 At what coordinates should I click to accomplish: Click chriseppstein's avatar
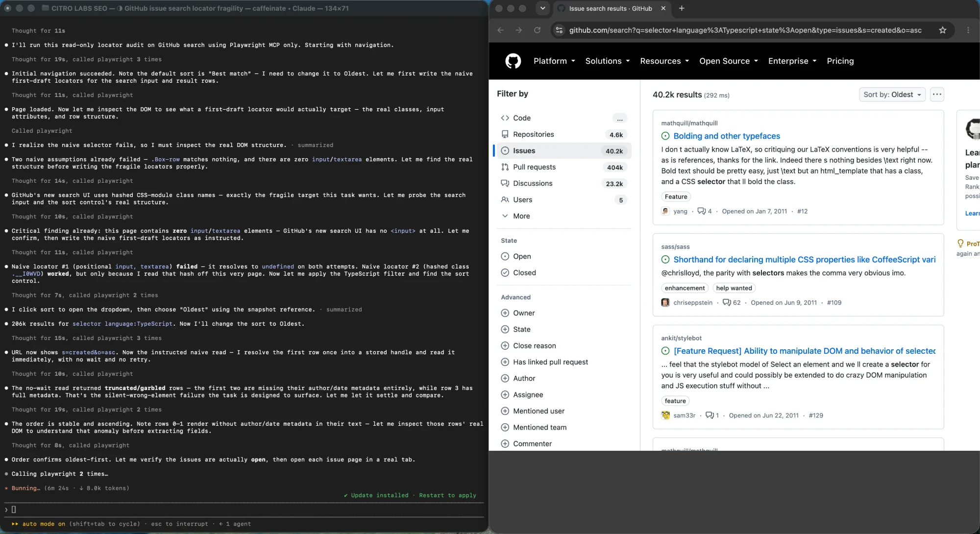pos(665,302)
